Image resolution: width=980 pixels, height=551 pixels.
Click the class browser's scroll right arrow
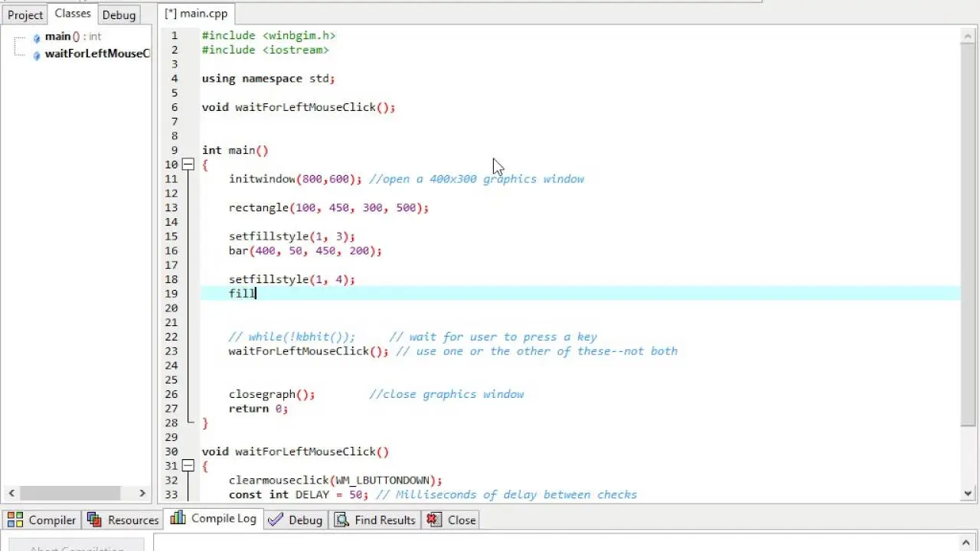142,494
